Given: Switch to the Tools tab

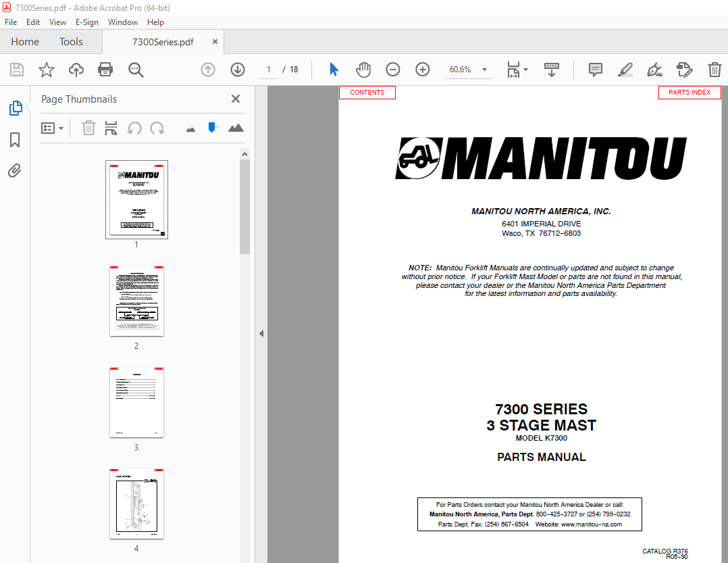Looking at the screenshot, I should coord(71,42).
